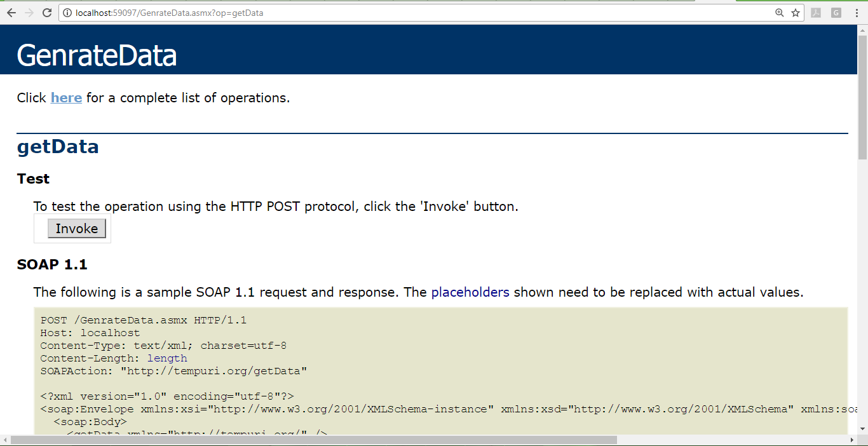868x446 pixels.
Task: Open the Chrome customize menu
Action: tap(856, 12)
